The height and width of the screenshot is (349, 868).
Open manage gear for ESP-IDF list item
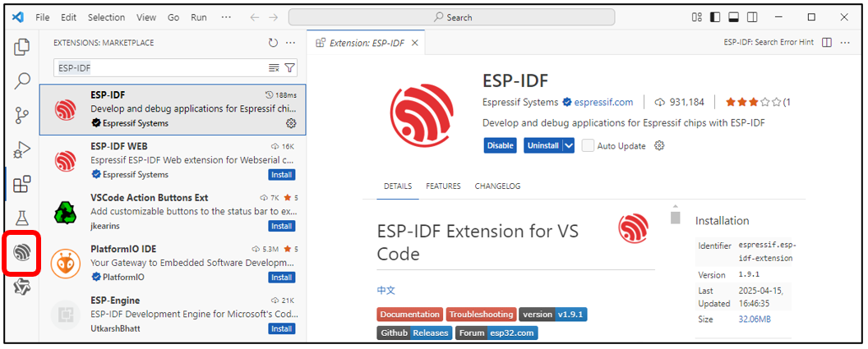click(291, 123)
